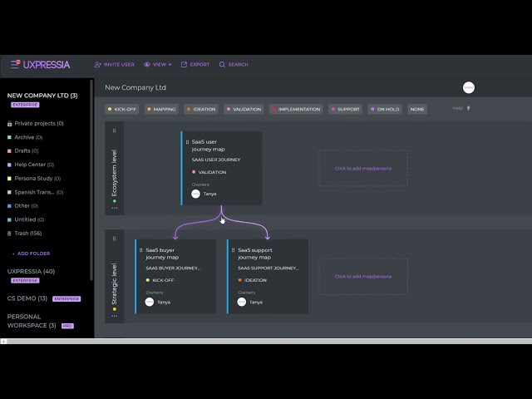The height and width of the screenshot is (399, 532).
Task: Click the Private projects lock icon
Action: tap(9, 124)
